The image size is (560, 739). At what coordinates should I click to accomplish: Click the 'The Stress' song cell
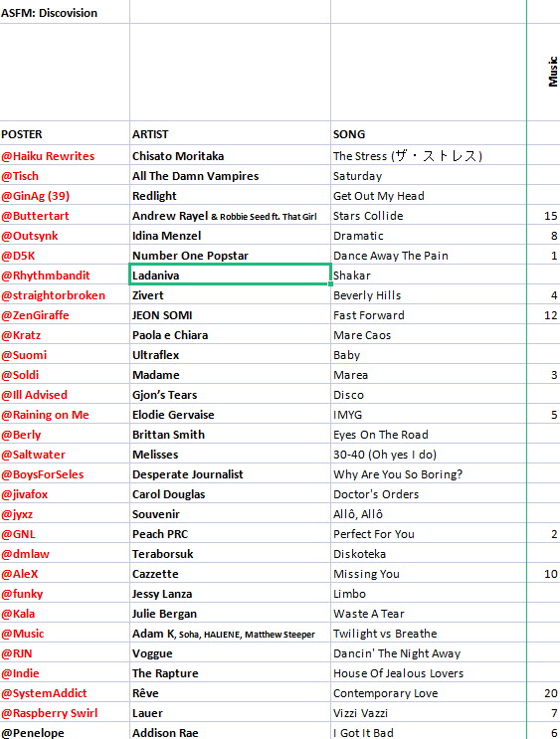(429, 155)
